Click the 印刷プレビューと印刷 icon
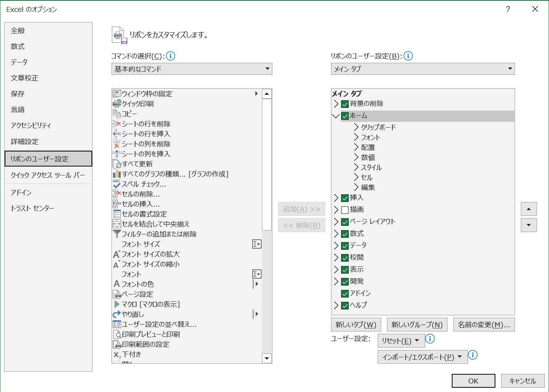Viewport: 549px width, 392px height. click(117, 334)
